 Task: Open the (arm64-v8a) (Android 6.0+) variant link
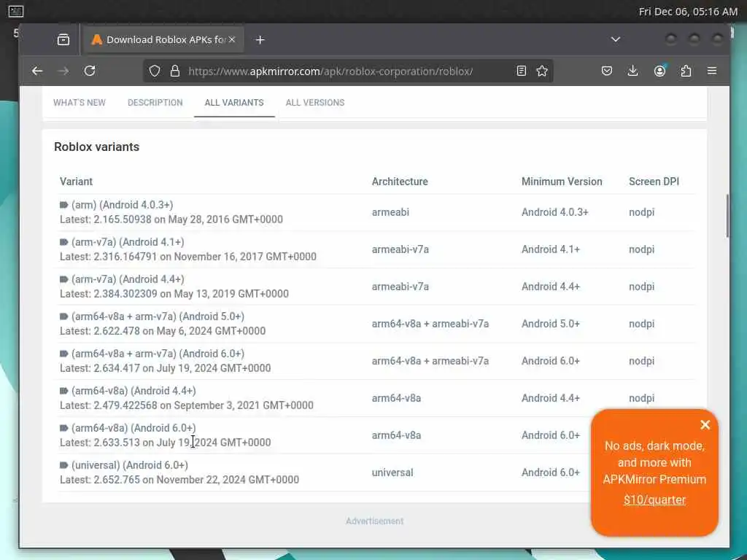click(133, 427)
